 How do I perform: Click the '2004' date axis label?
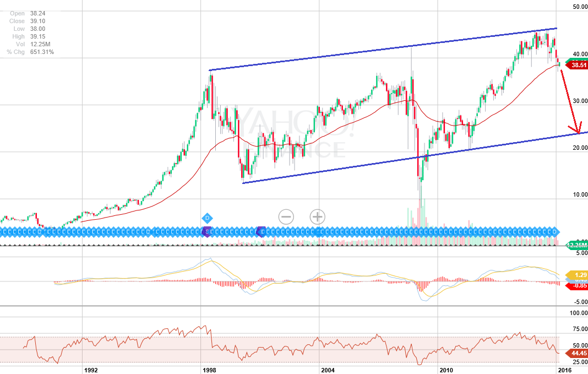tap(328, 370)
